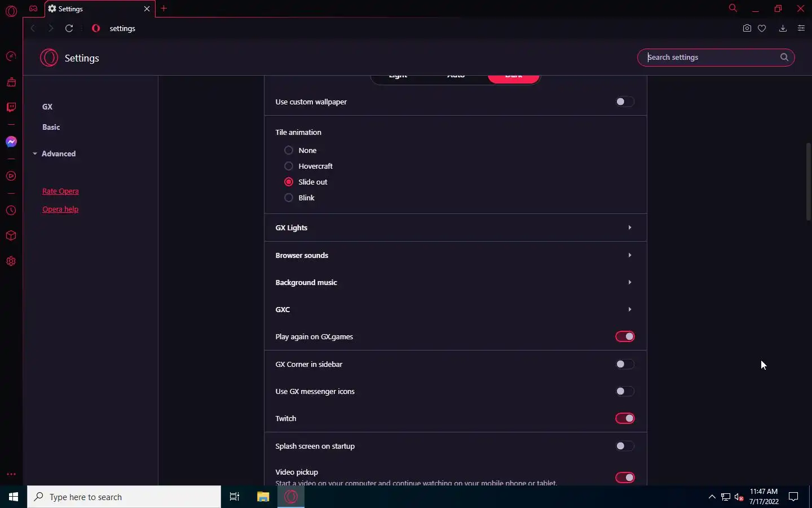This screenshot has width=812, height=508.
Task: Collapse the Advanced settings arrow
Action: [x=35, y=154]
